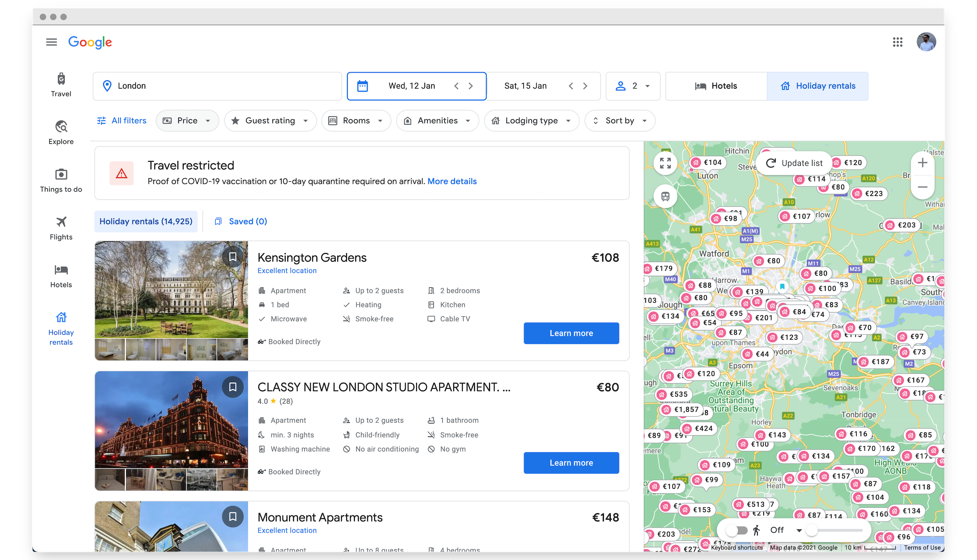
Task: Open Explore in the sidebar
Action: (x=61, y=132)
